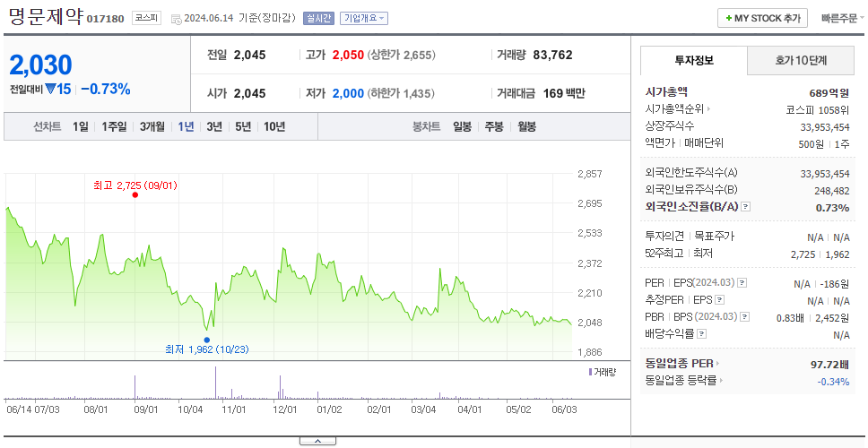Select the 3년 line chart period

click(214, 126)
